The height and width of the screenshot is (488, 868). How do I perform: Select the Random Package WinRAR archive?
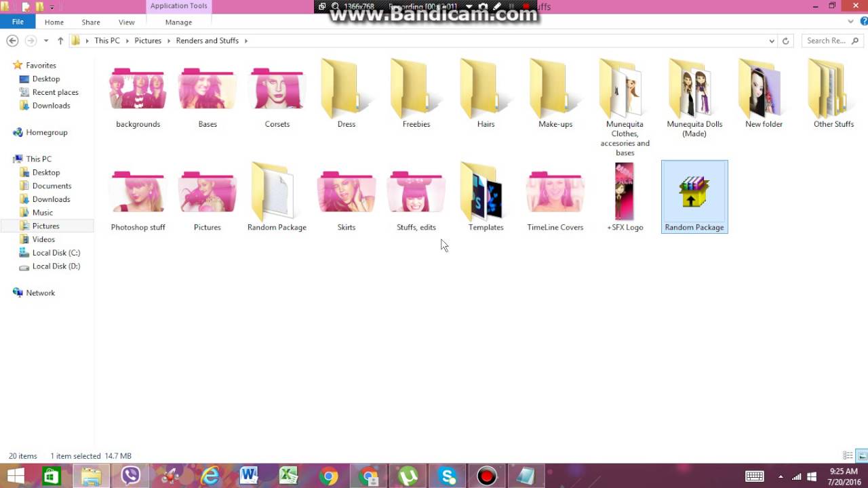pos(694,197)
